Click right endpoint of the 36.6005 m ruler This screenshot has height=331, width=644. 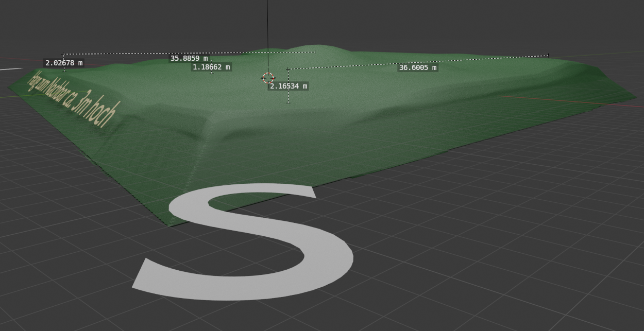(x=548, y=55)
